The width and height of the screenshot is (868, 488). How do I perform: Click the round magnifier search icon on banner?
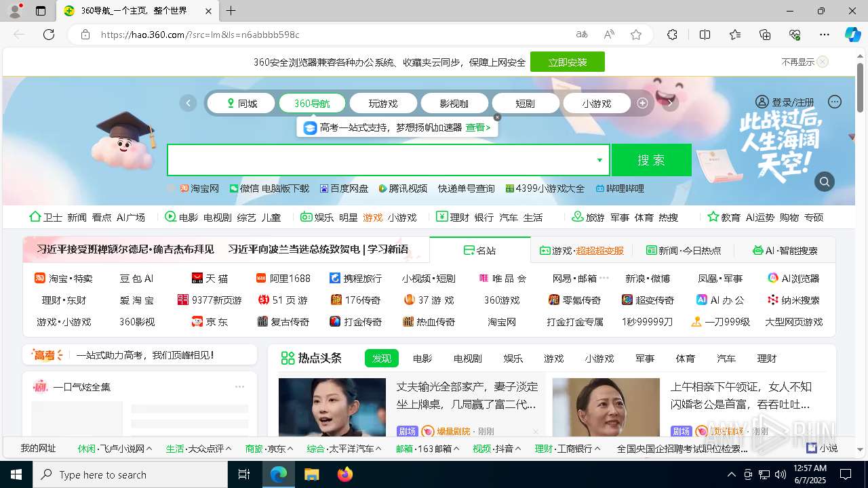825,182
